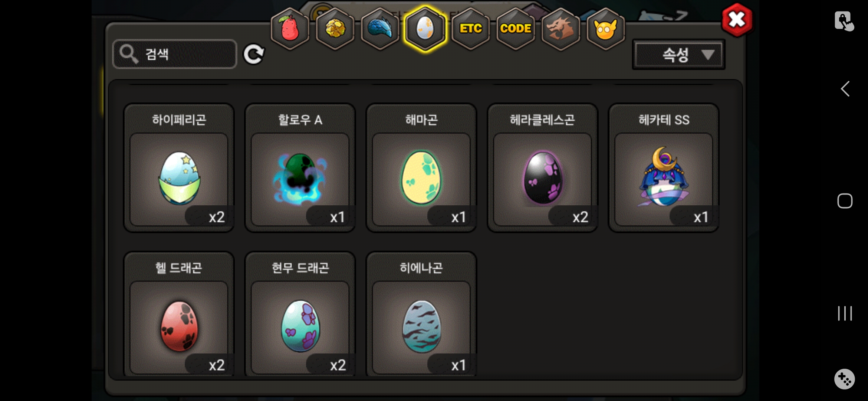Image resolution: width=868 pixels, height=401 pixels.
Task: Select the striped 히에나곤 egg
Action: (x=421, y=314)
